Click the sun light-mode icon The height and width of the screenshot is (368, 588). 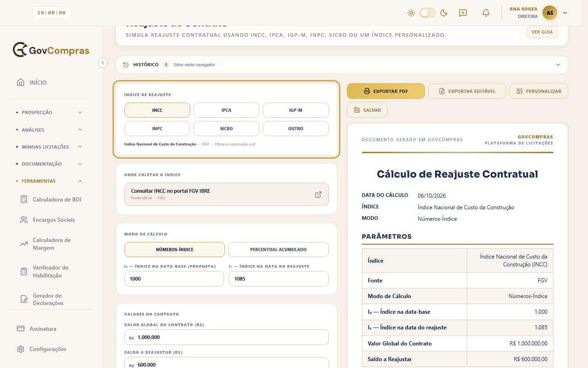pyautogui.click(x=411, y=13)
